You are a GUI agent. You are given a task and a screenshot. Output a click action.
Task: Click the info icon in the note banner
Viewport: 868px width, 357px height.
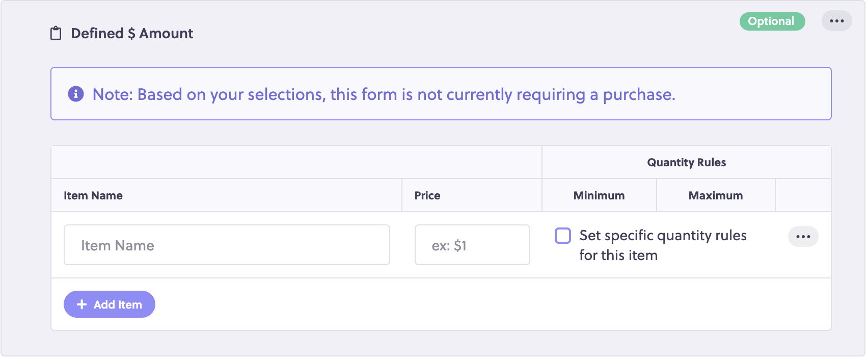(x=75, y=94)
